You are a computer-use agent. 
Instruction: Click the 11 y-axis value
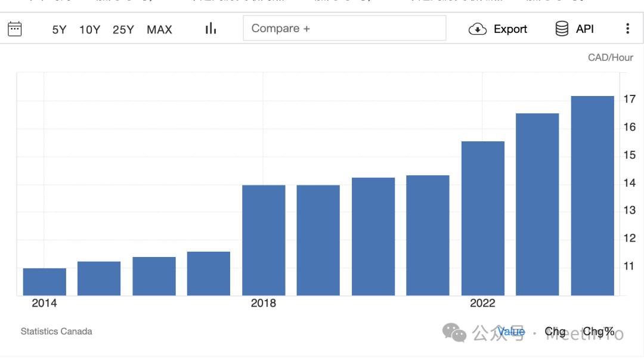click(630, 266)
